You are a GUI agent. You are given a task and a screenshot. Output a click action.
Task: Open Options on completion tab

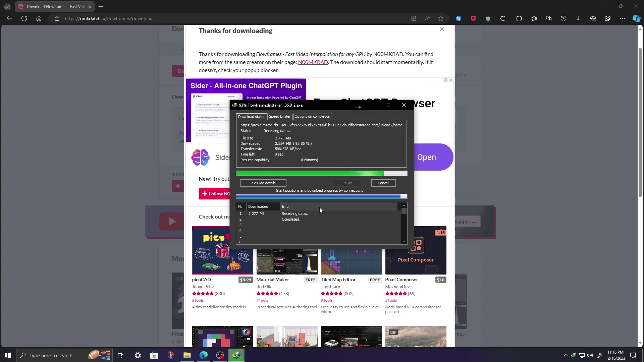[312, 116]
